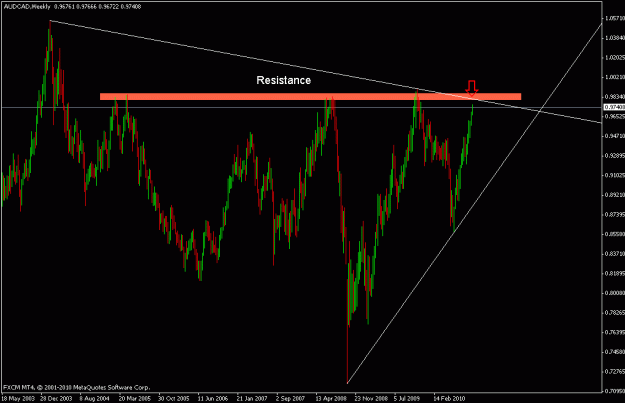This screenshot has height=403, width=625.
Task: Click the FXCM MT4 MetaQuotes copyright text
Action: click(77, 387)
